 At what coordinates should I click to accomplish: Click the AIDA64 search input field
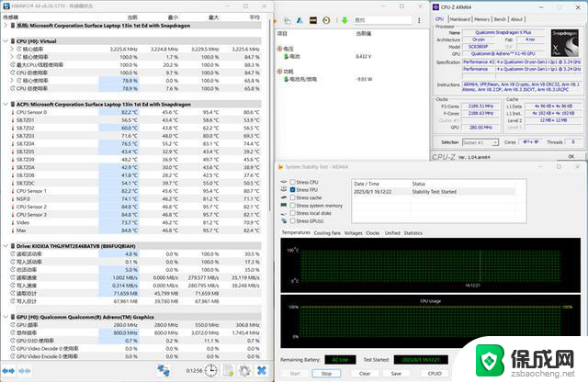coord(382,20)
